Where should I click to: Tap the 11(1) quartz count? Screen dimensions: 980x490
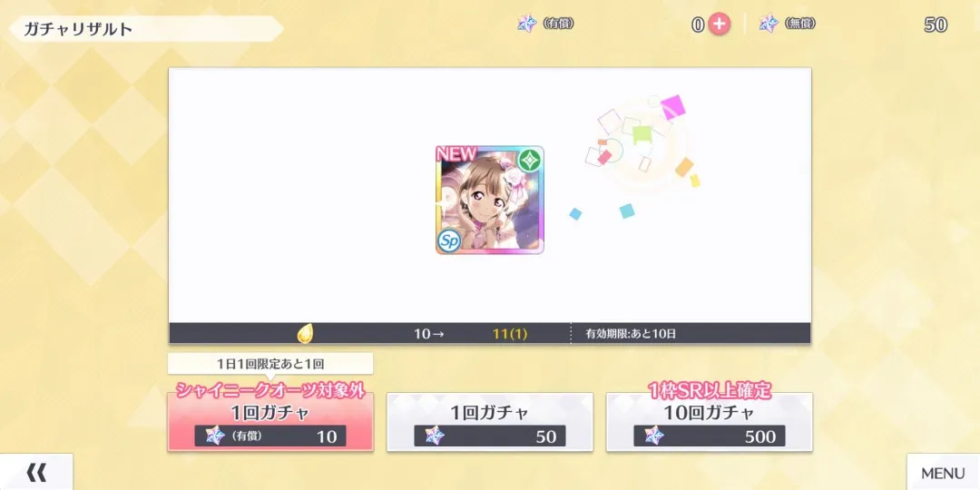point(509,334)
